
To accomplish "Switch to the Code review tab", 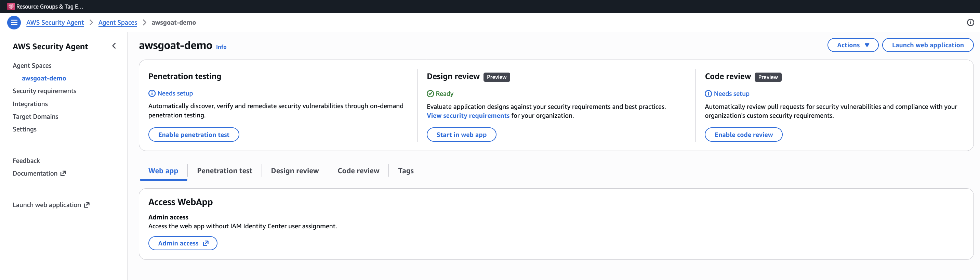I will pos(358,171).
